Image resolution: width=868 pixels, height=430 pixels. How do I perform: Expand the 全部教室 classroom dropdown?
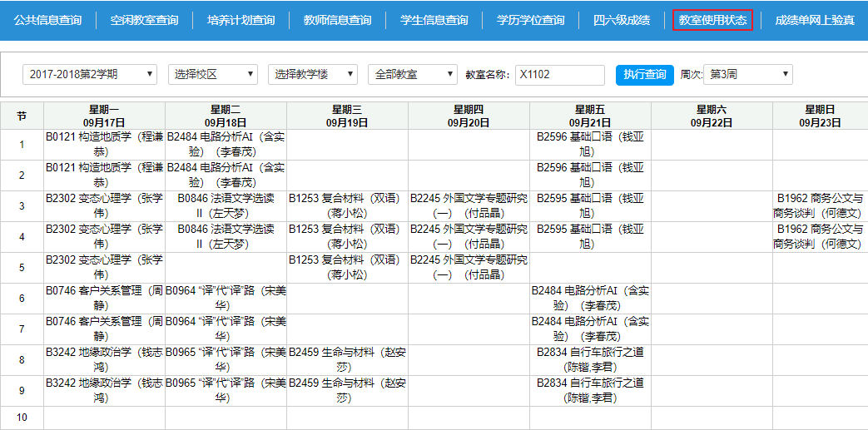click(x=412, y=75)
